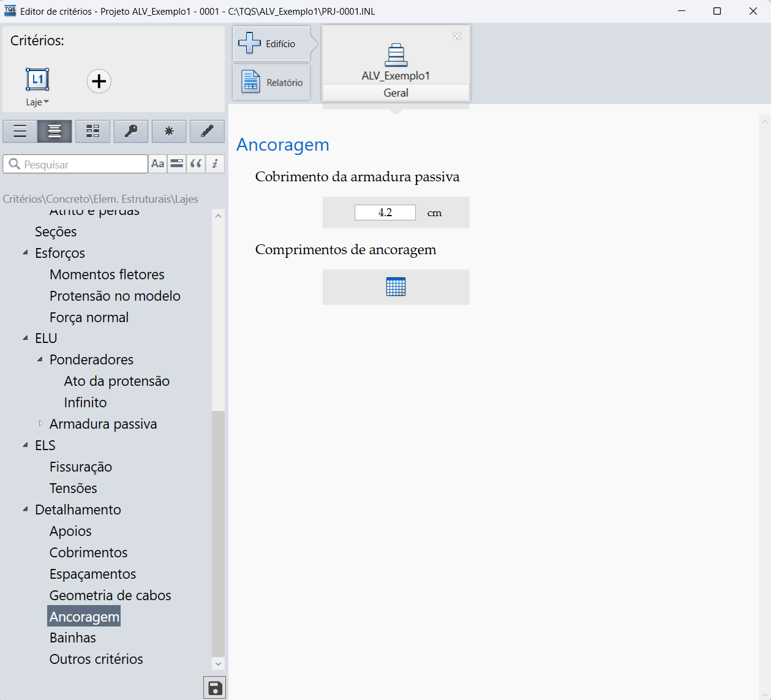Collapse the Esforços tree node
Screen dimensions: 771x700
pos(25,252)
